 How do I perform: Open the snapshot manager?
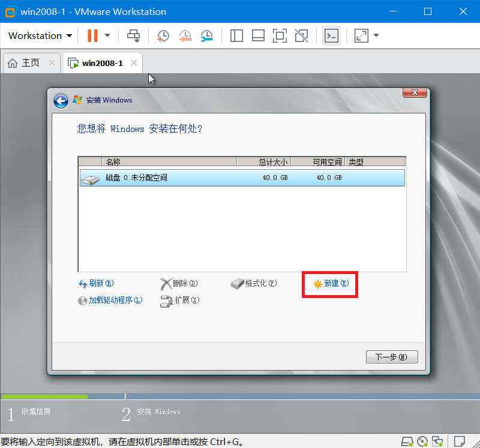pyautogui.click(x=207, y=35)
